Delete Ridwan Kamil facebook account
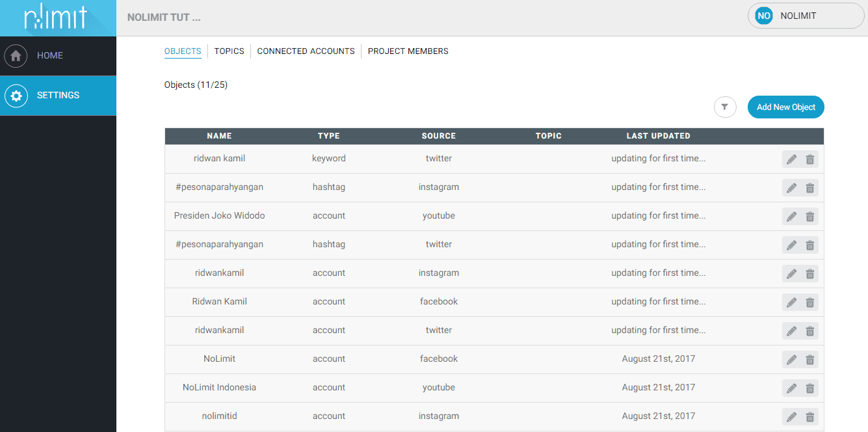The image size is (868, 432). point(809,303)
